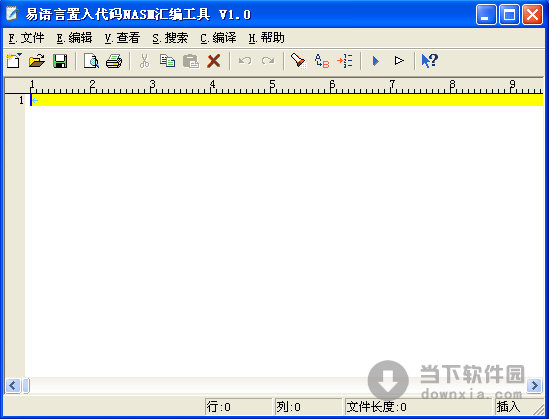Image resolution: width=549 pixels, height=419 pixels.
Task: Click the 插入 mode indicator
Action: (x=508, y=406)
